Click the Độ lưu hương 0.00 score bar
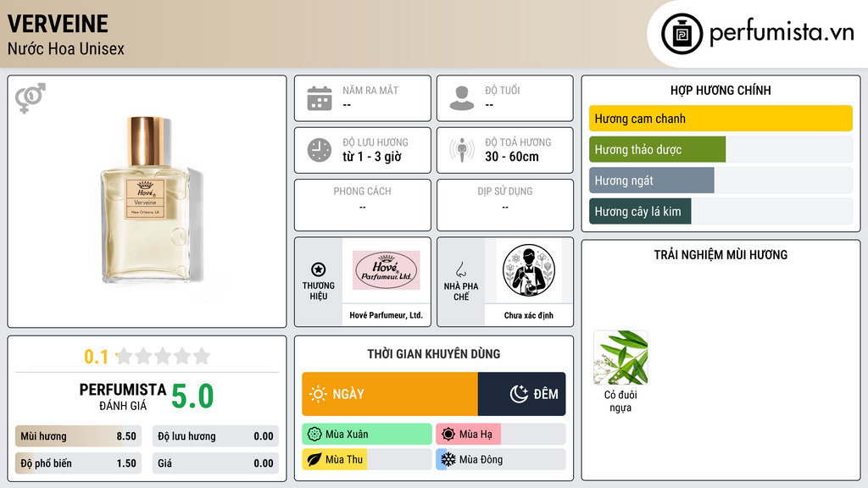The width and height of the screenshot is (868, 488). click(215, 436)
